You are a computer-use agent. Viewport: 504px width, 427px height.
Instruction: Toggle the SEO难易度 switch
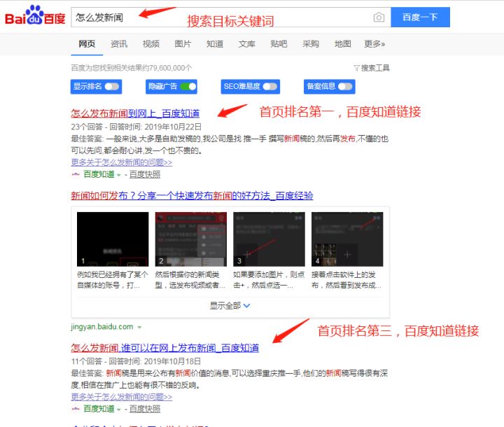point(270,87)
